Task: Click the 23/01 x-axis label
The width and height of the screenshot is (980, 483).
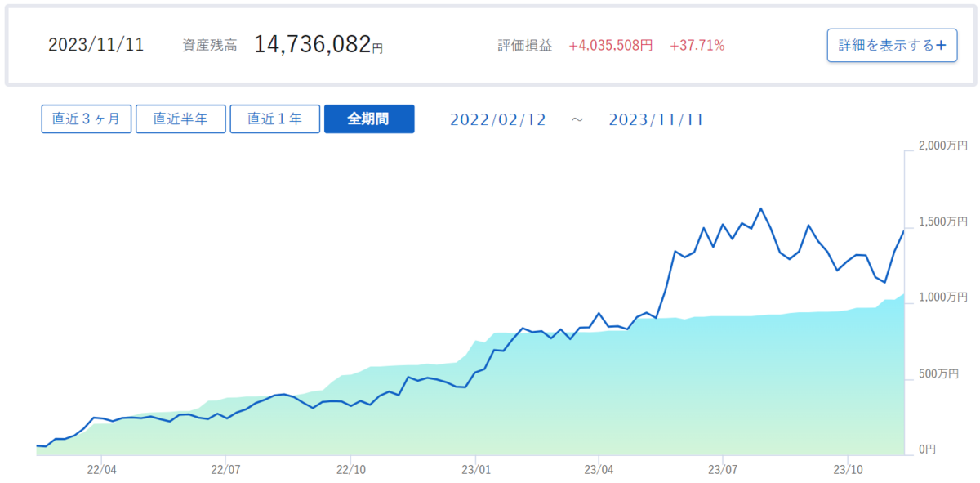Action: 475,470
